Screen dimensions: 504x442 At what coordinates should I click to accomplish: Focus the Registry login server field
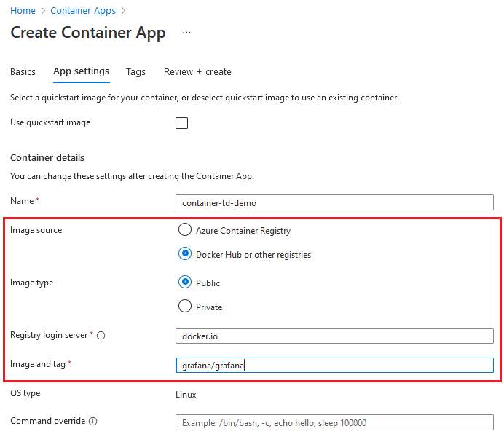(334, 336)
